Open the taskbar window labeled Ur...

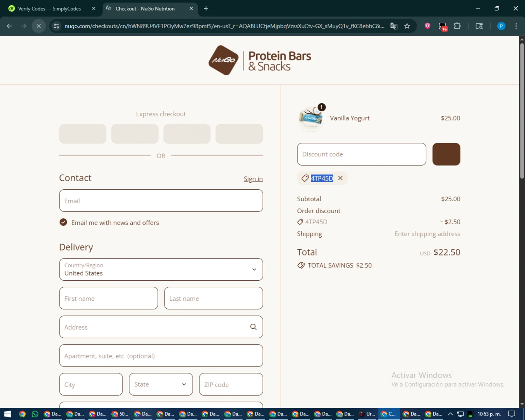[367, 414]
